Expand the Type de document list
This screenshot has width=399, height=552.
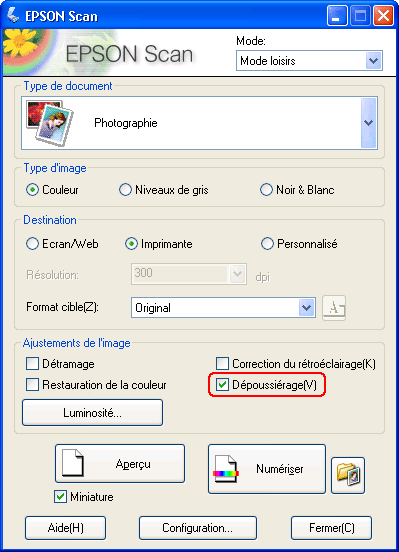369,123
